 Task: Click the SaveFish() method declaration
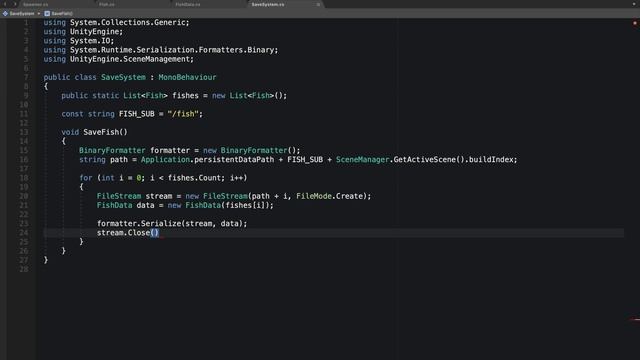[x=94, y=132]
